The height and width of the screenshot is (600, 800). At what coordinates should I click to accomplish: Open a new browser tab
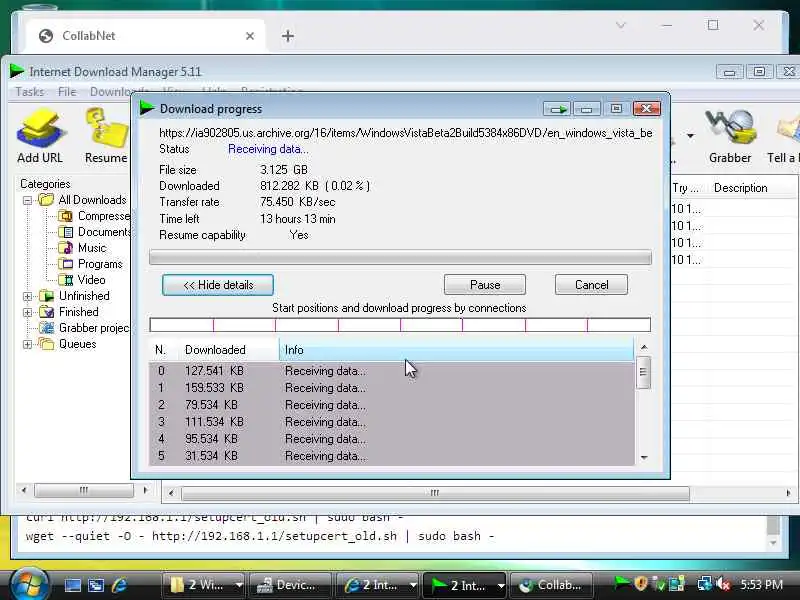pyautogui.click(x=288, y=36)
